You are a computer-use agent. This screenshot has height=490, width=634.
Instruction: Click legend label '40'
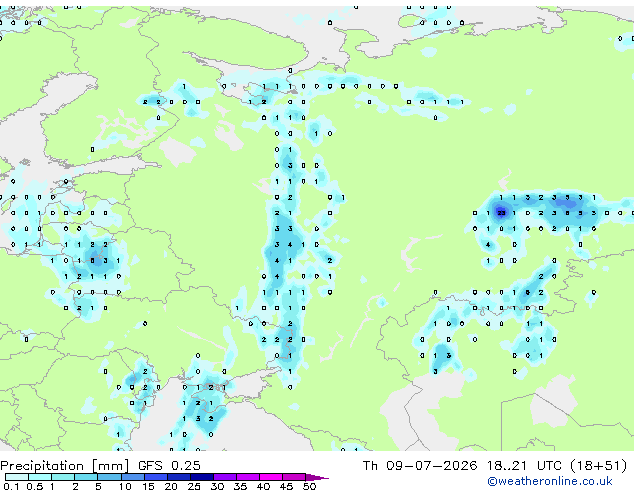click(263, 486)
